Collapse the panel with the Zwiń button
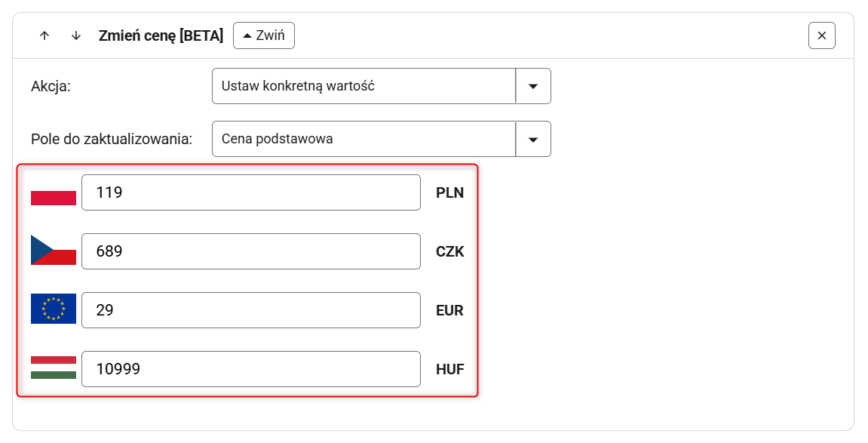The width and height of the screenshot is (868, 443). pos(263,35)
